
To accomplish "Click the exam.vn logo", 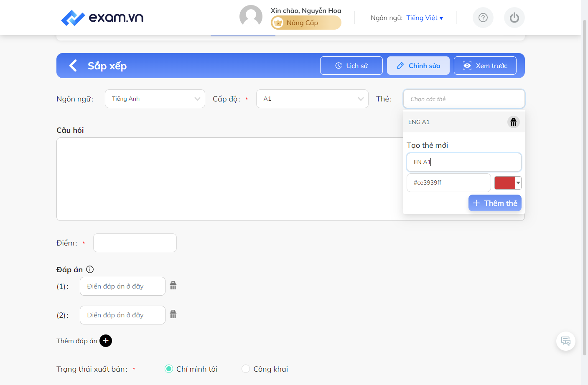I will [x=102, y=18].
